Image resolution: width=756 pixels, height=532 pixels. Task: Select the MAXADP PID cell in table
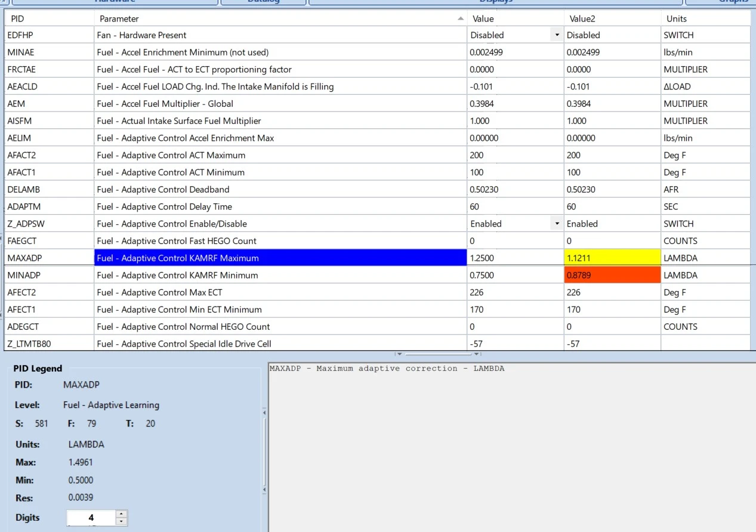coord(50,258)
